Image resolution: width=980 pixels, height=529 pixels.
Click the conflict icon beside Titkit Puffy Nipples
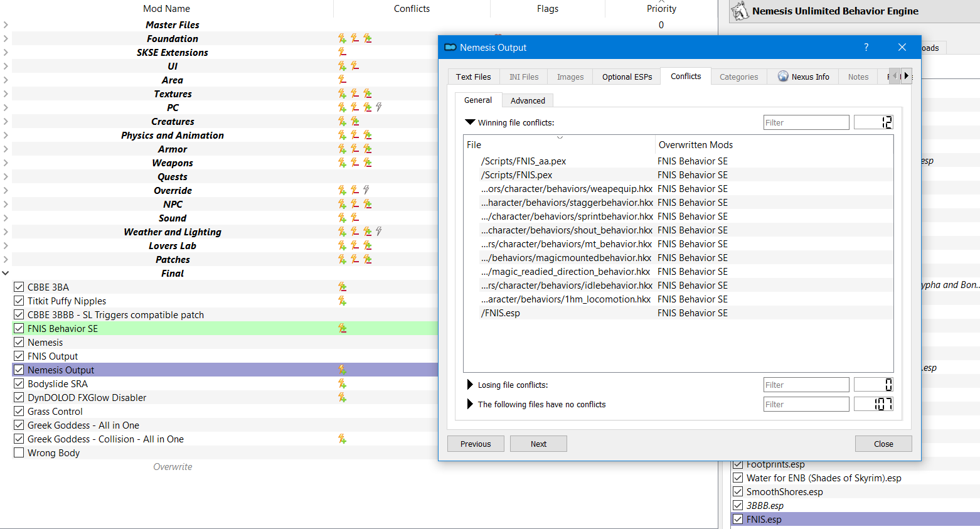pyautogui.click(x=342, y=301)
